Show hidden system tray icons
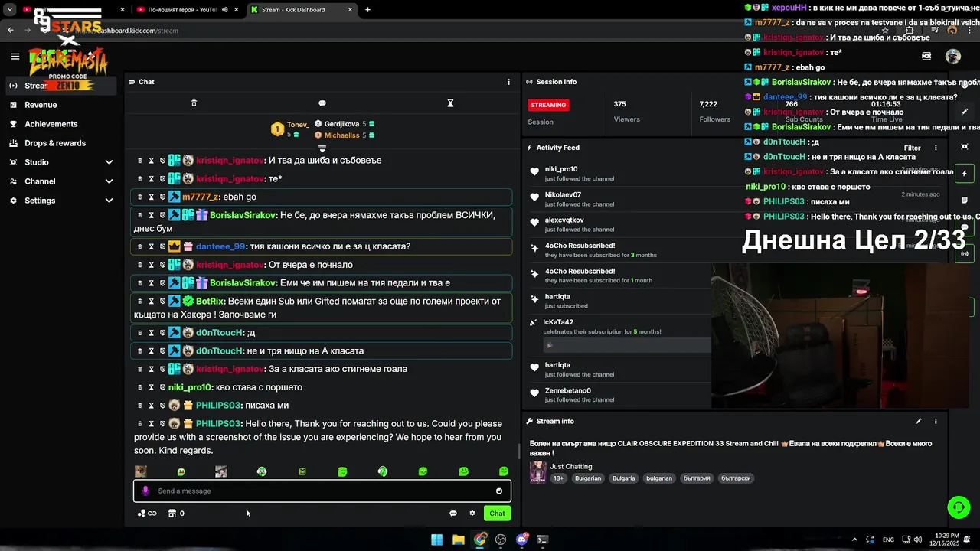 [854, 540]
